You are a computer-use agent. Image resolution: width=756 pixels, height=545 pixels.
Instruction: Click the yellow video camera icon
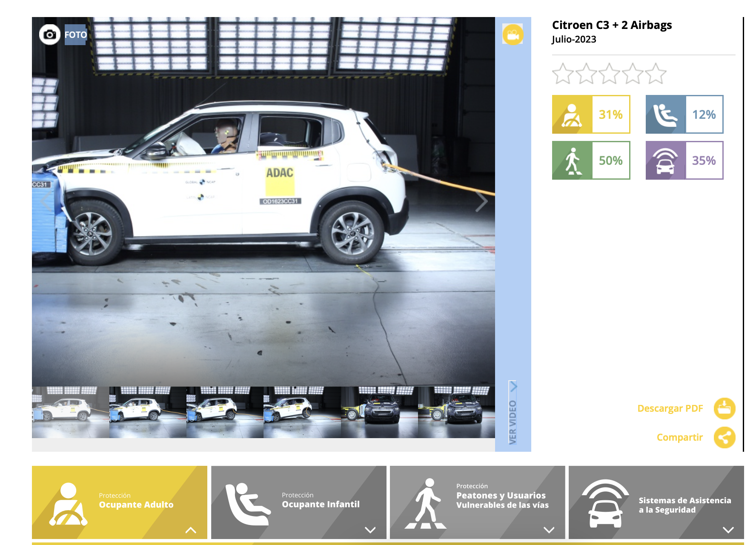513,35
